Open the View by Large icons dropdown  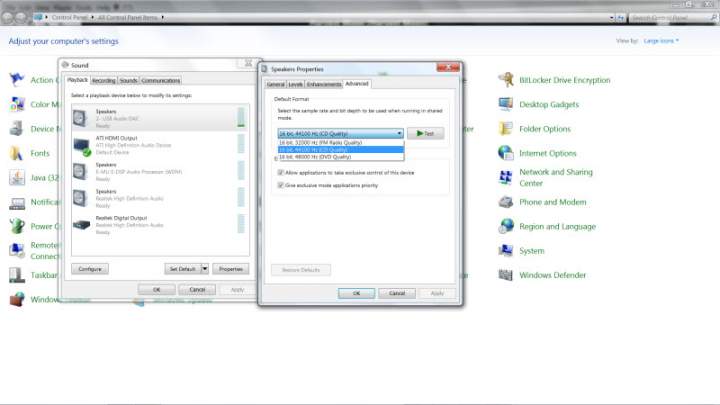661,41
